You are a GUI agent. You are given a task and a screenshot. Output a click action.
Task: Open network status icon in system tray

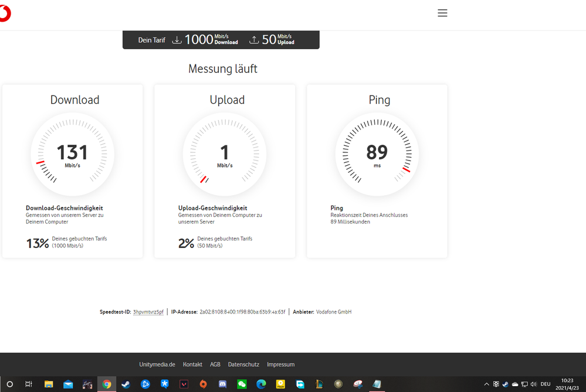524,384
